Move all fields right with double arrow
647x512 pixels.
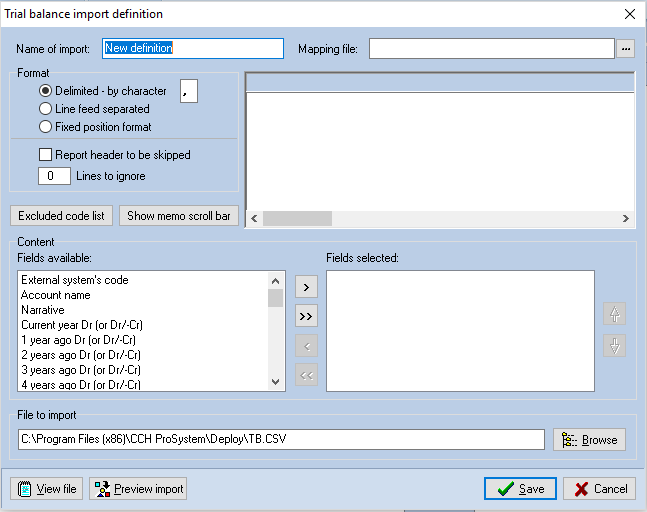306,316
